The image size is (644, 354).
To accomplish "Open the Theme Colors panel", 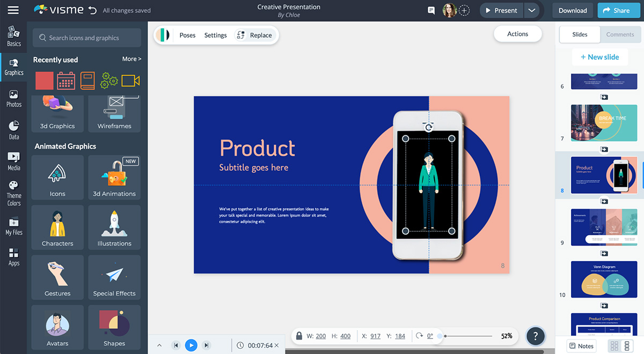I will (x=14, y=193).
